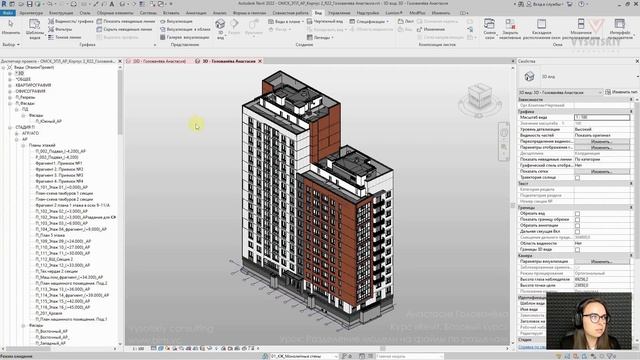Click the Save icon in quick access toolbar
This screenshot has width=640, height=360.
pos(29,4)
